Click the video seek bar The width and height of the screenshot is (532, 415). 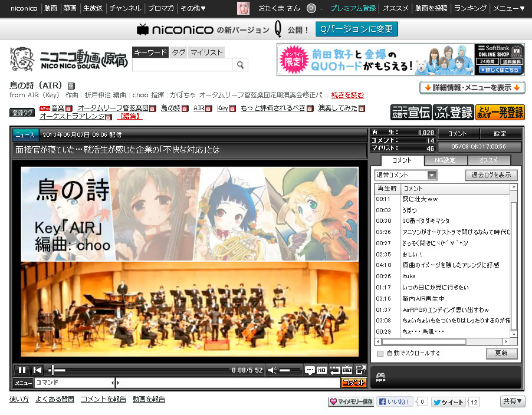139,370
